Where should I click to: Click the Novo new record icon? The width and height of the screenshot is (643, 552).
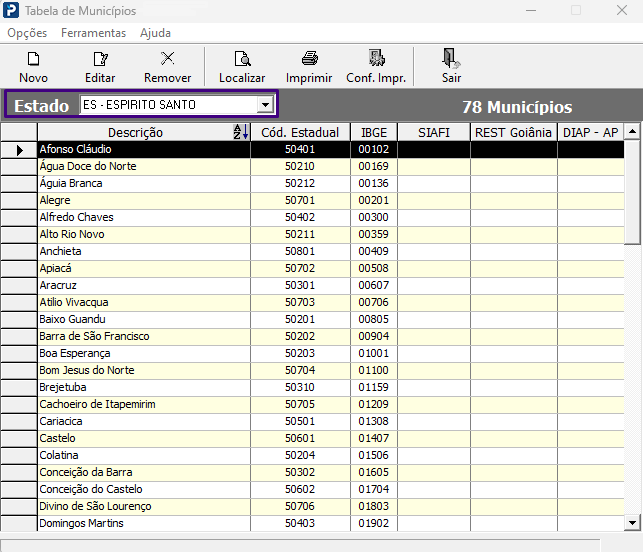pyautogui.click(x=33, y=59)
